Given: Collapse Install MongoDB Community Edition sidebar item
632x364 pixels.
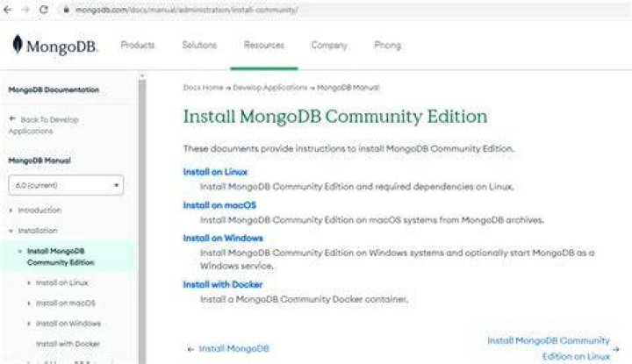Looking at the screenshot, I should pyautogui.click(x=19, y=251).
